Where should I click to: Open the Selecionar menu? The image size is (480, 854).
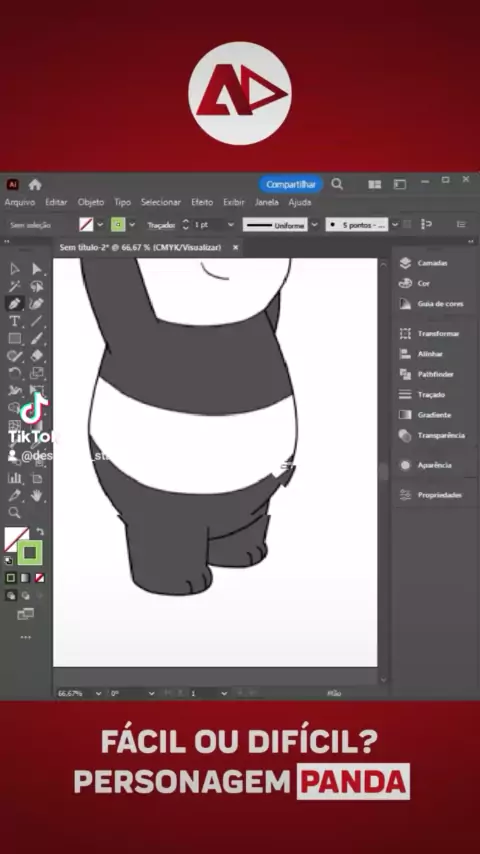point(161,202)
